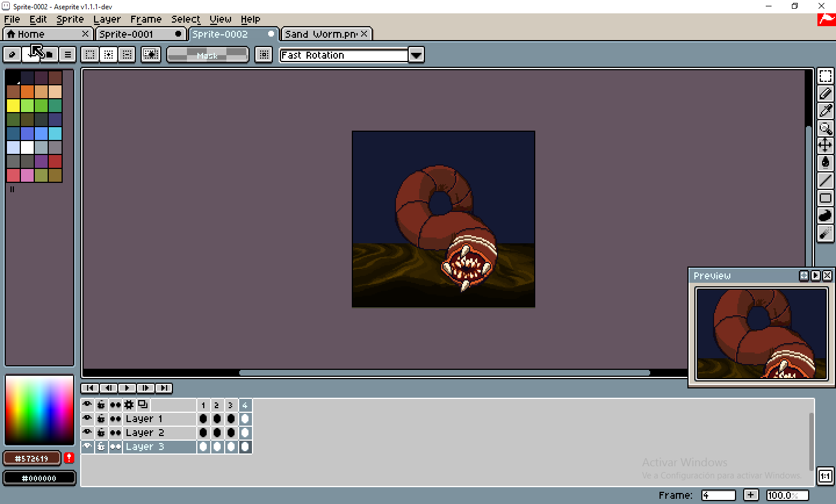Go to last frame

(164, 388)
